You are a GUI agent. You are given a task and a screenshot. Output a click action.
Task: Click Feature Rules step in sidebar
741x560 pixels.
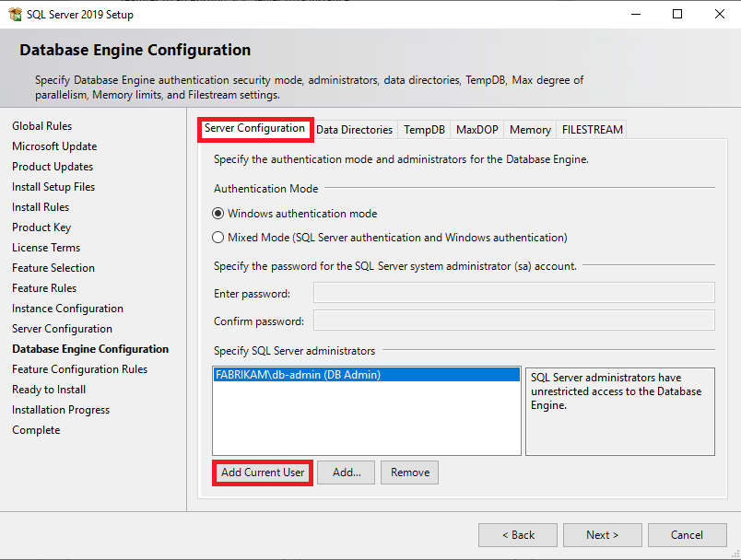[x=44, y=288]
